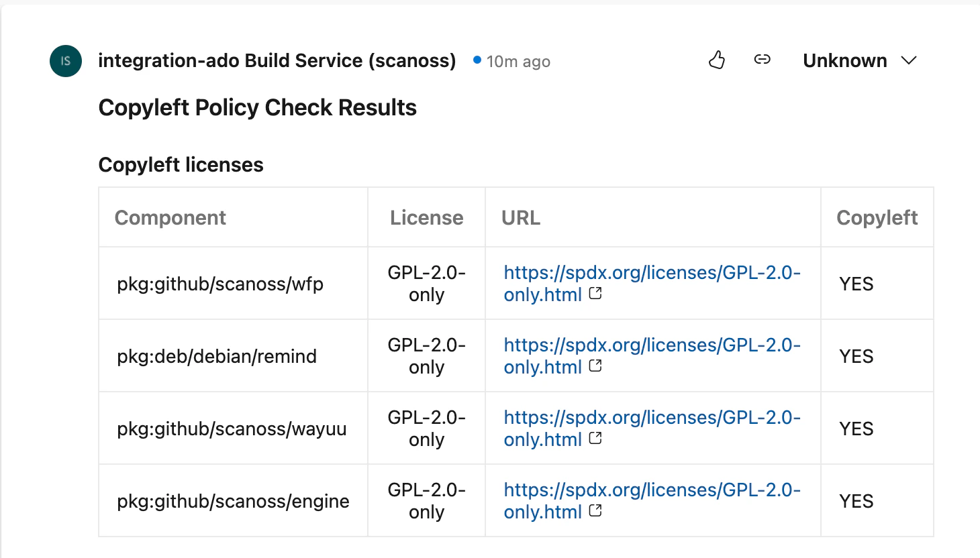Open external link icon in the engine row
The height and width of the screenshot is (558, 980).
point(595,511)
